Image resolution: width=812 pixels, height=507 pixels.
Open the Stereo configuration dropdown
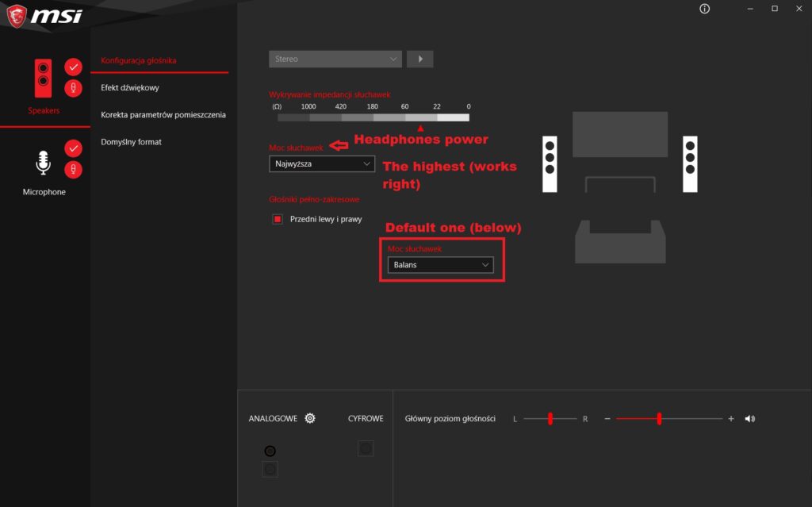click(335, 59)
